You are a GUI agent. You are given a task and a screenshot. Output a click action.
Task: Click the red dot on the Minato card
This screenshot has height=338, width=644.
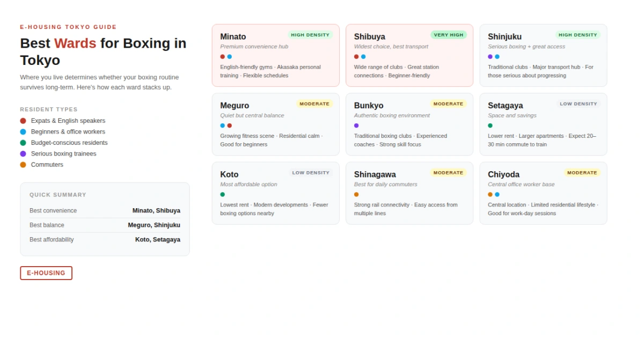coord(223,57)
